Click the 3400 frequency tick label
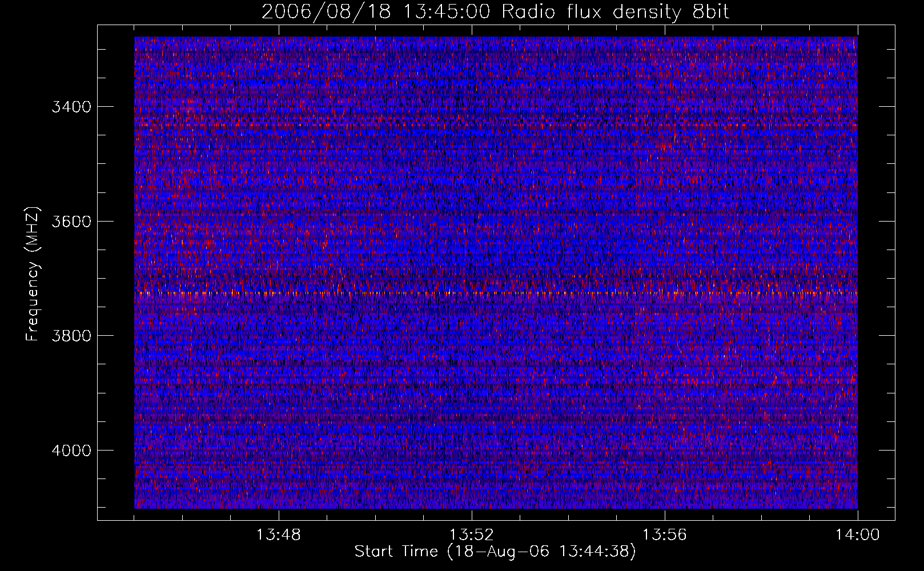Viewport: 924px width, 571px height. 71,107
